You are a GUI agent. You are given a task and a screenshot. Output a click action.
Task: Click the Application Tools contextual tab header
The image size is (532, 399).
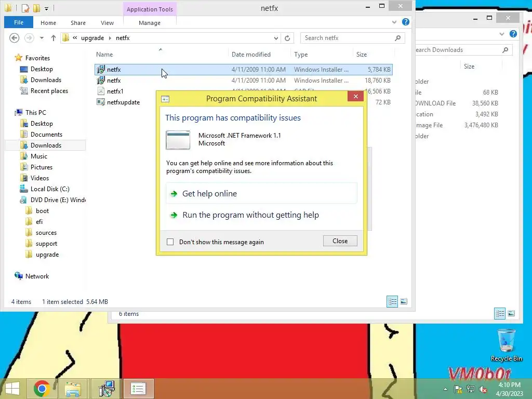tap(150, 9)
